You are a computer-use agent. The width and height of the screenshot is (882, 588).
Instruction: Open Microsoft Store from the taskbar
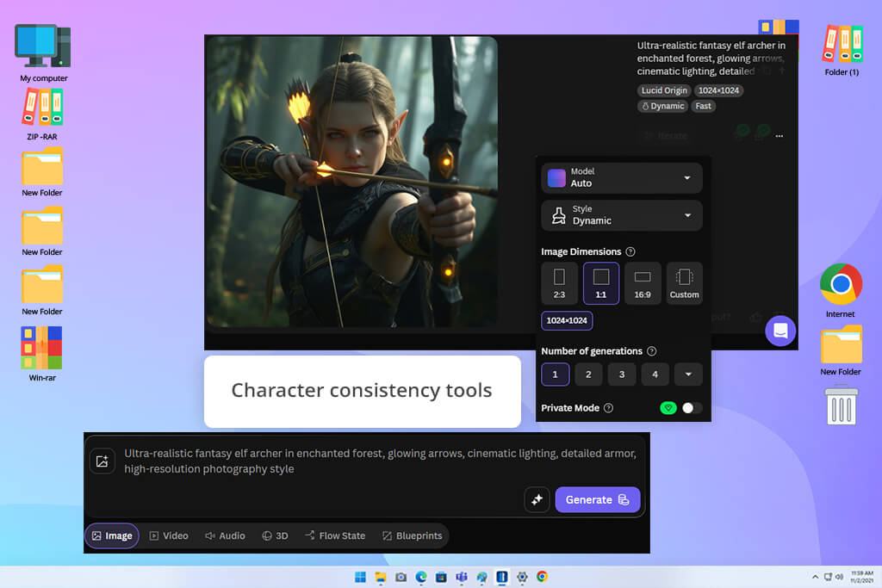click(442, 577)
